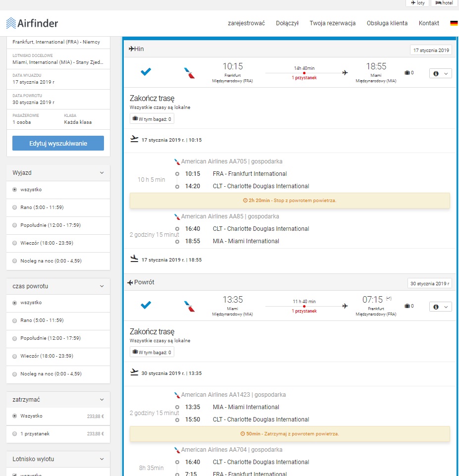This screenshot has width=459, height=476.
Task: Click takeoff icon beside 17 stycznia 10:15
Action: pos(134,139)
